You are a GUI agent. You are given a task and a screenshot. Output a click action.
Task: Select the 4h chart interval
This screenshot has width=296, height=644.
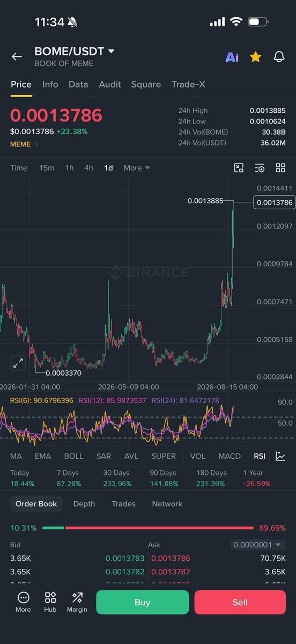tap(88, 168)
